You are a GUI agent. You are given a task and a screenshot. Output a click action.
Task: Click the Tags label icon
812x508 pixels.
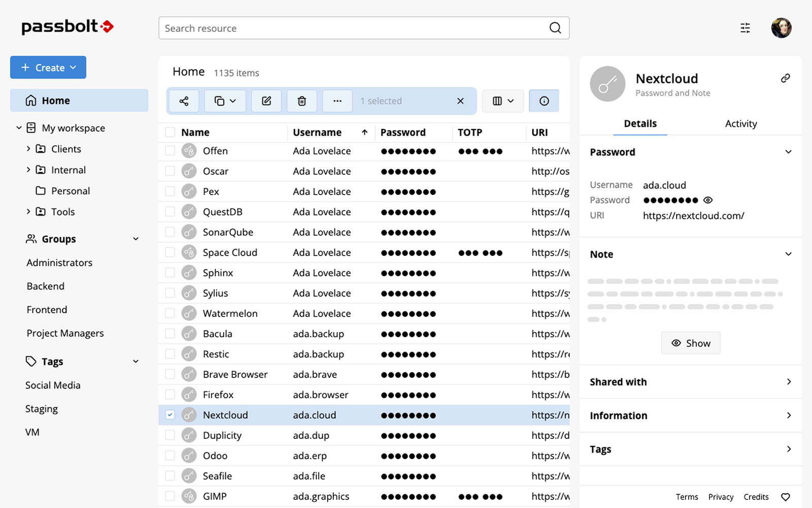pyautogui.click(x=31, y=361)
